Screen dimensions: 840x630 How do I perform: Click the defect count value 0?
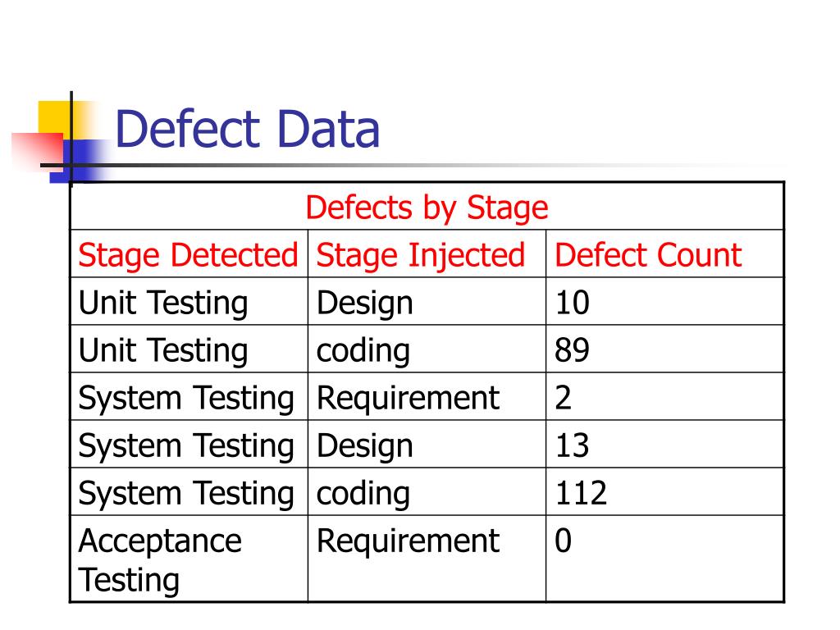tap(563, 541)
